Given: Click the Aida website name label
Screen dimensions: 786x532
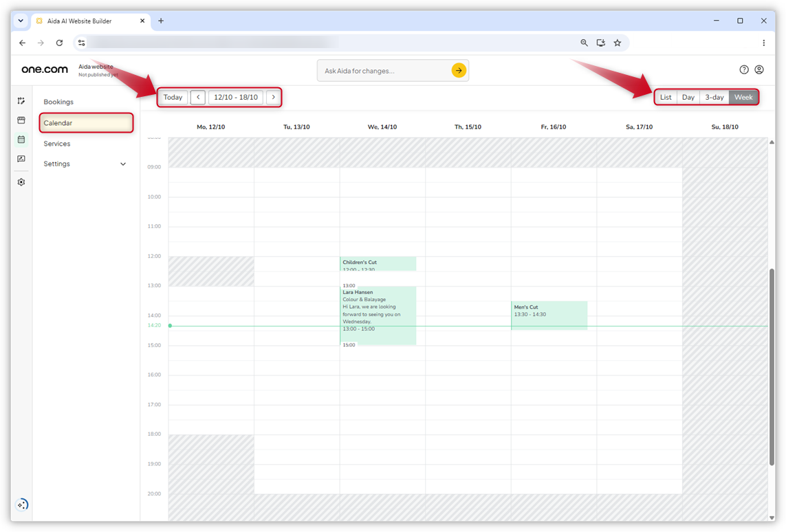Looking at the screenshot, I should [x=96, y=67].
